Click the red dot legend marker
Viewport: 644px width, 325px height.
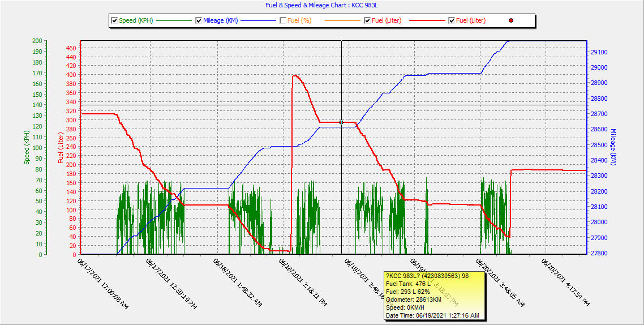(511, 21)
